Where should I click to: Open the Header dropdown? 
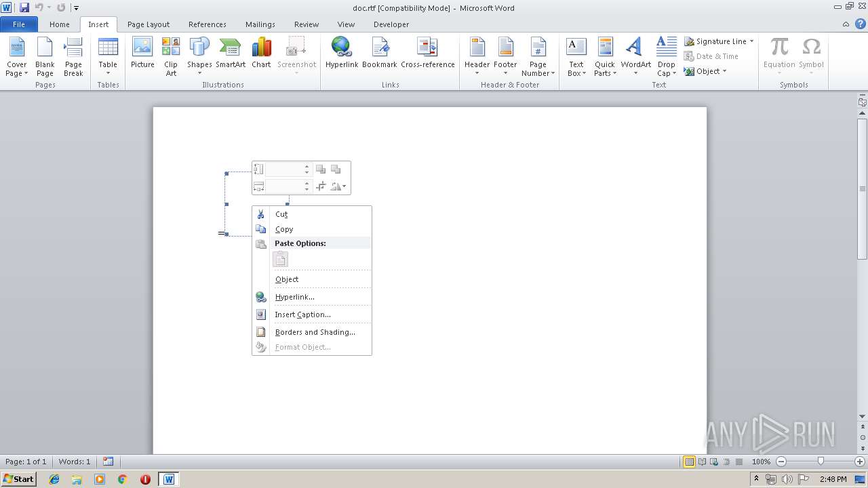pos(477,57)
